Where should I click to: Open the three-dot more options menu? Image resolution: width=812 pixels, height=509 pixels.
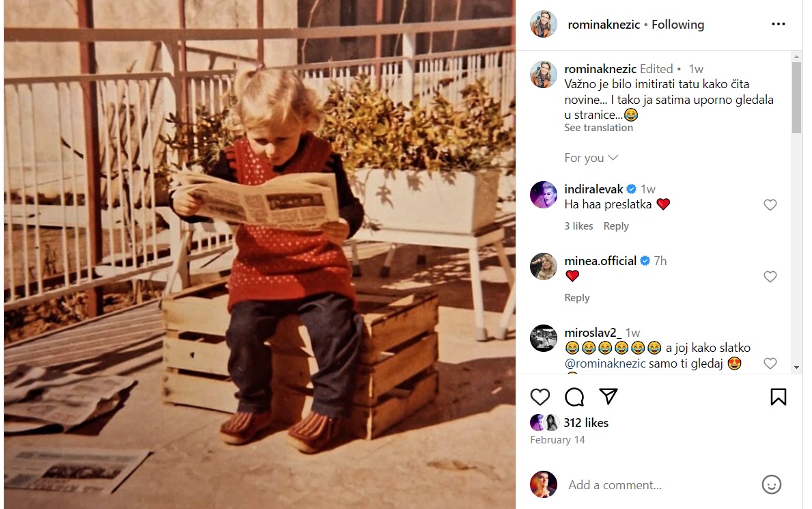[778, 25]
